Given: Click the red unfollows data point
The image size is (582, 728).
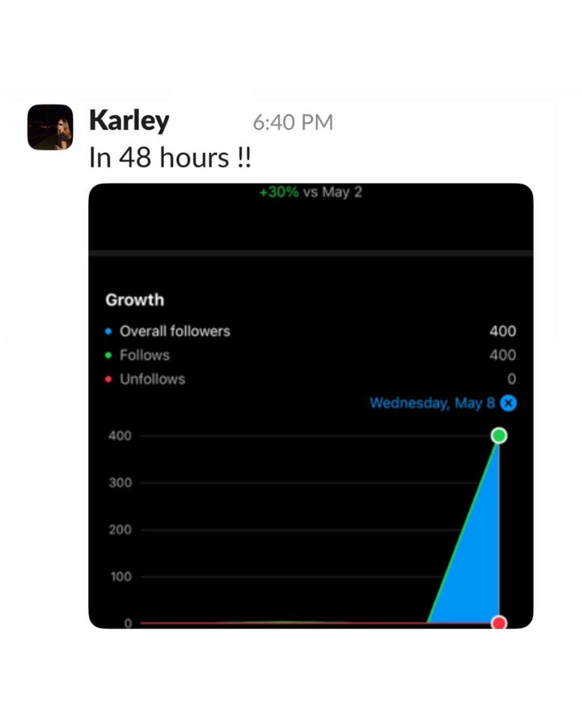Looking at the screenshot, I should (x=499, y=622).
